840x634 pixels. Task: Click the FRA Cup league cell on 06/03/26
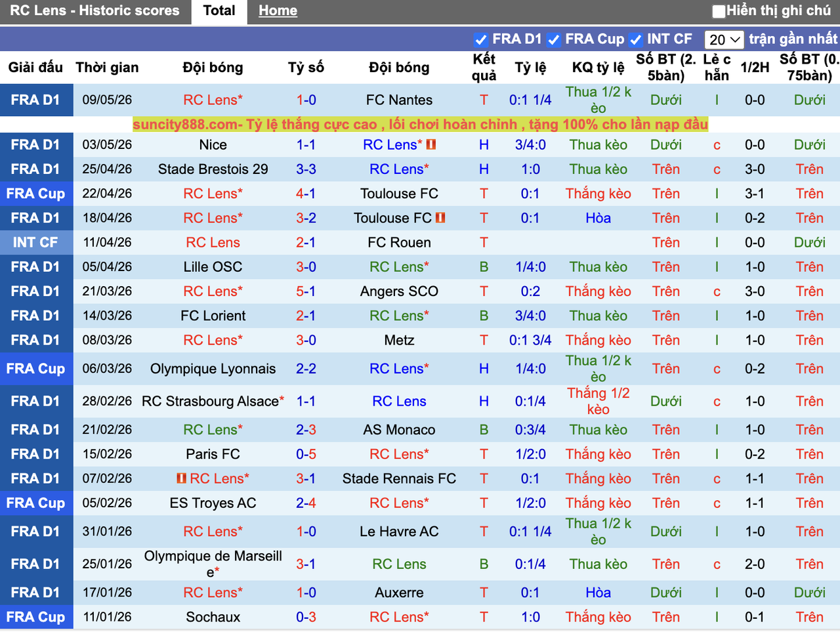coord(35,369)
